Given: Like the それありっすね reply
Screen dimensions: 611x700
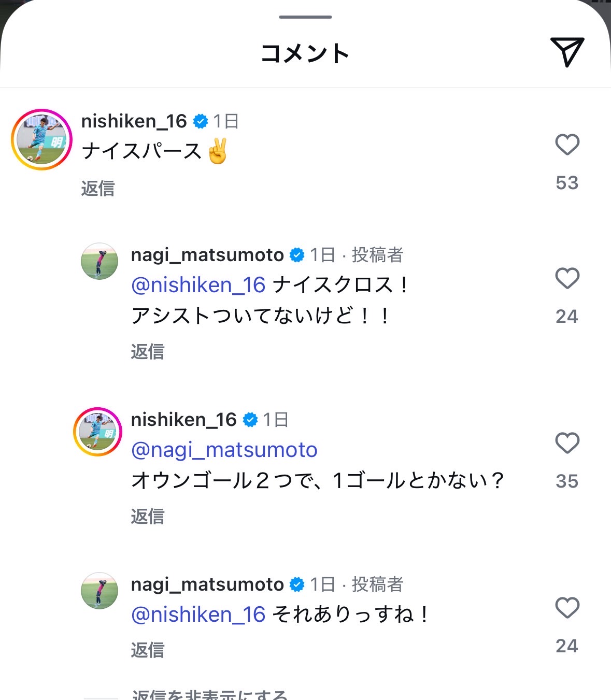Looking at the screenshot, I should point(567,608).
